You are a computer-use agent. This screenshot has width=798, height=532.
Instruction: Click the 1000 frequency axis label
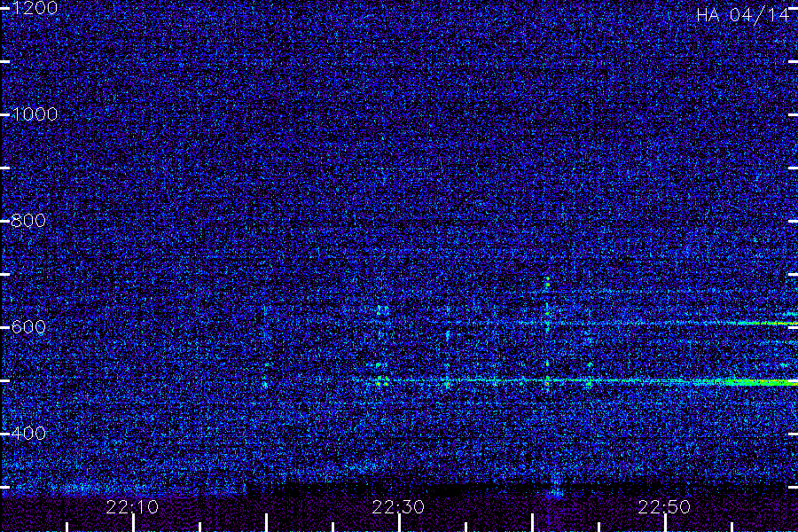pos(34,114)
